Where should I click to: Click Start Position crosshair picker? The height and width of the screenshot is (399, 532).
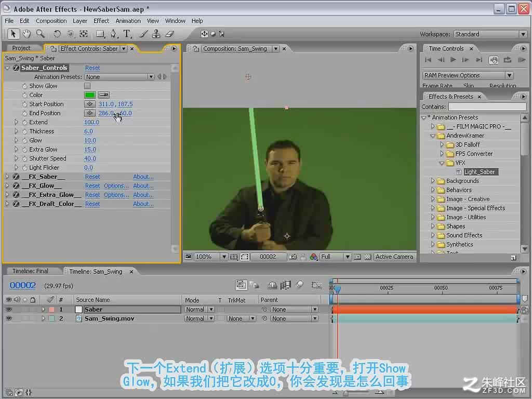pos(89,104)
